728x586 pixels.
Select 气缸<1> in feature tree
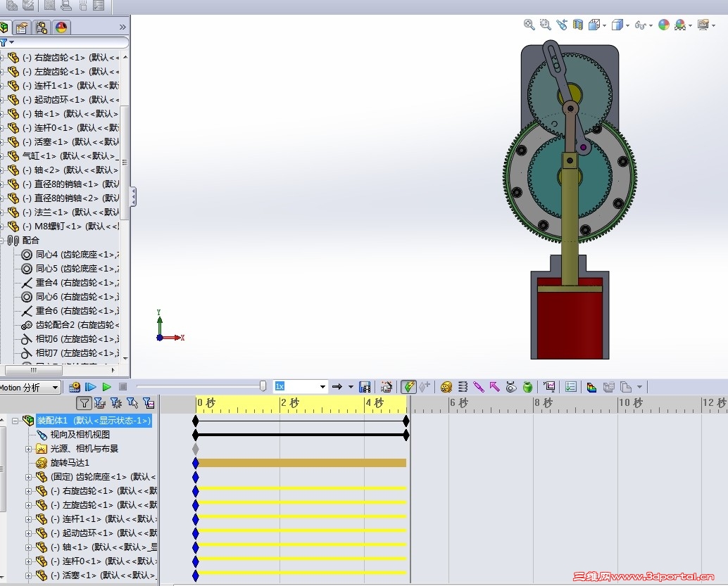point(70,156)
